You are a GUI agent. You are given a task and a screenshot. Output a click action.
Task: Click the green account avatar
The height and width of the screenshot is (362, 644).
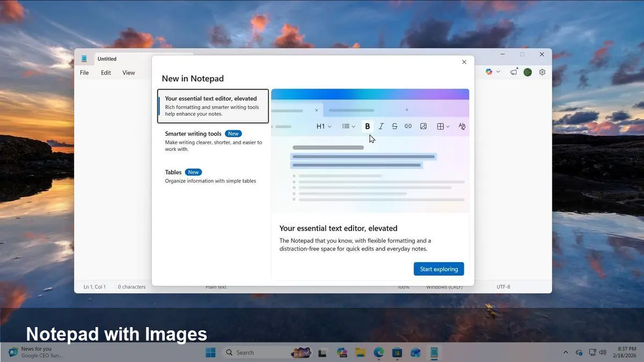[x=527, y=71]
